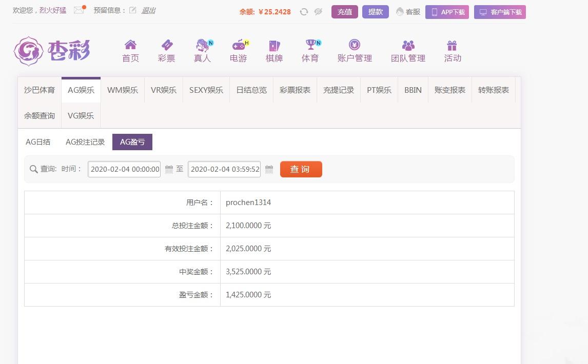Click the 电游 games icon

(238, 50)
